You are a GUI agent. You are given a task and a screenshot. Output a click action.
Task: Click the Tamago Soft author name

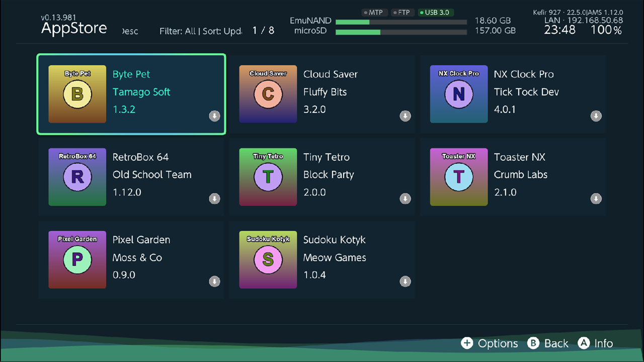tap(141, 92)
